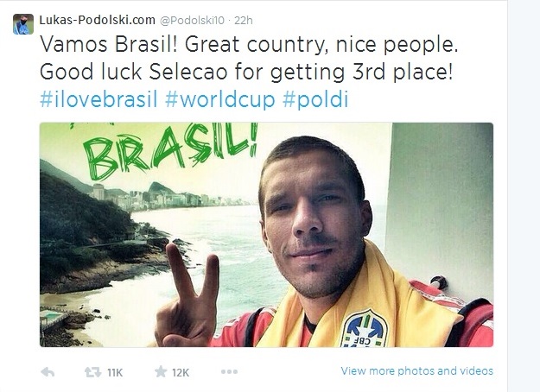Open View more photos and videos
540x392 pixels.
[416, 371]
